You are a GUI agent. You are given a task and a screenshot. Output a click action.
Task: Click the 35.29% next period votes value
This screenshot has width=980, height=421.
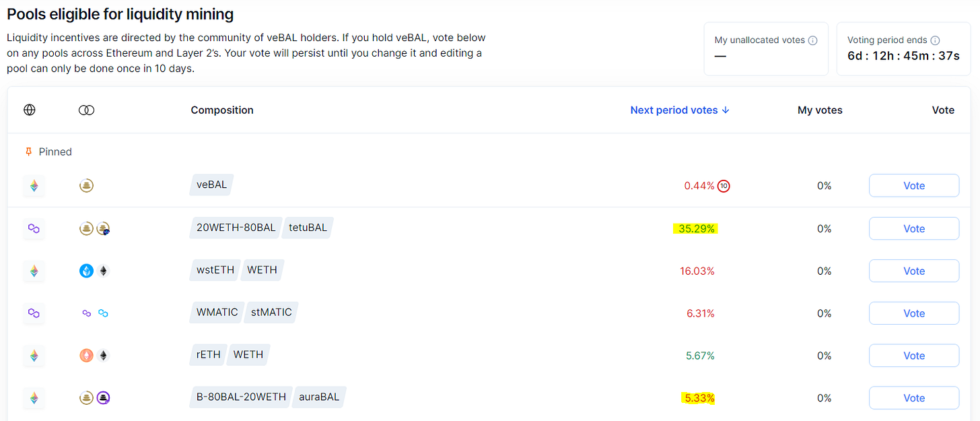coord(697,229)
